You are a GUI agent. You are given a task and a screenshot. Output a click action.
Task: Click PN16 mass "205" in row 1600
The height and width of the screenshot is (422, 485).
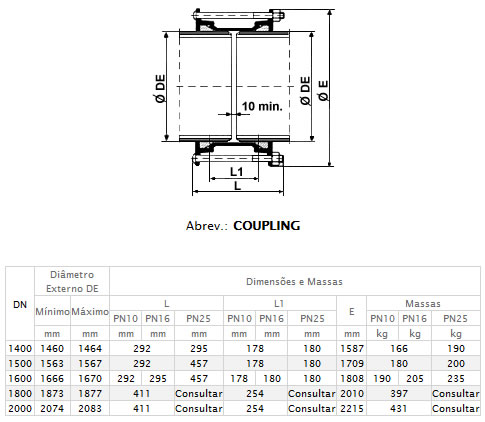(x=415, y=379)
